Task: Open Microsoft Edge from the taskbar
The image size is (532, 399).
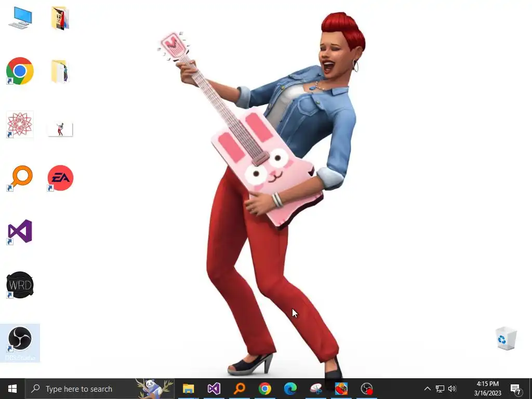Action: (x=290, y=389)
